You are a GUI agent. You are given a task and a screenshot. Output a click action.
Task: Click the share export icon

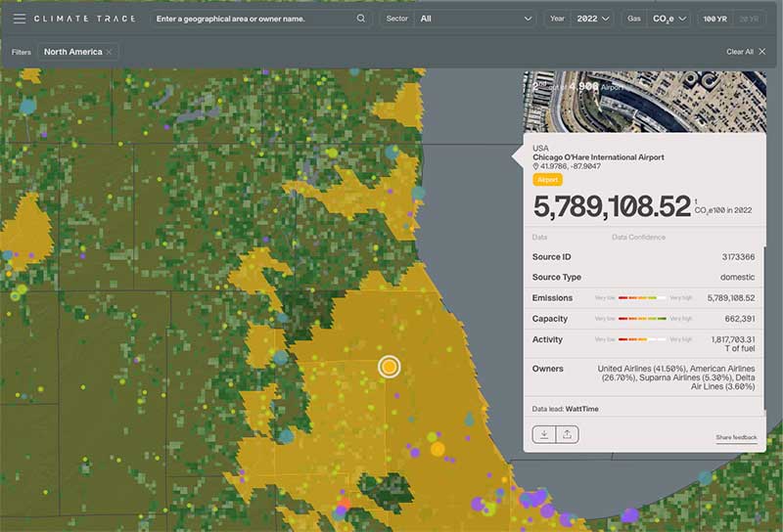pos(568,434)
